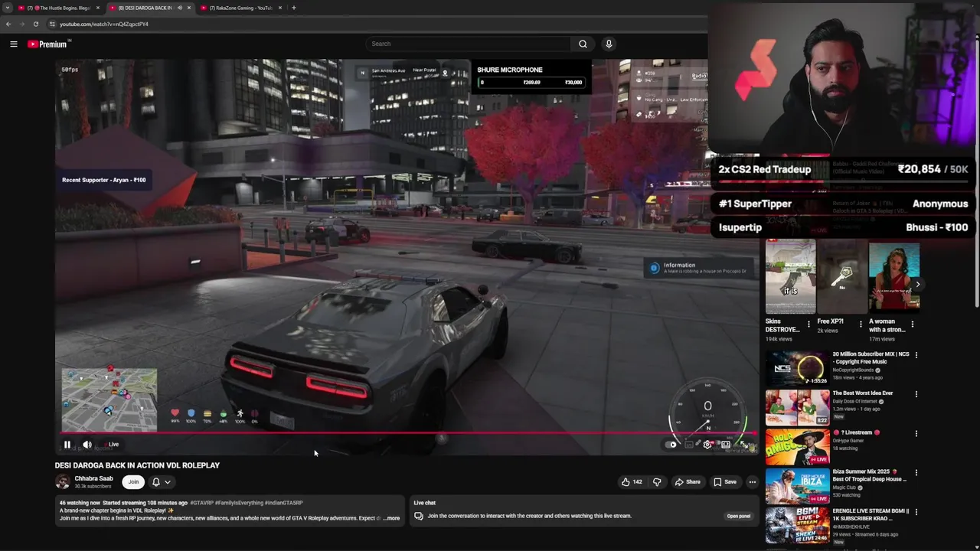Open the 30 Million Subscriber MIX NCS video
Viewport: 980px width, 551px height.
coord(871,357)
